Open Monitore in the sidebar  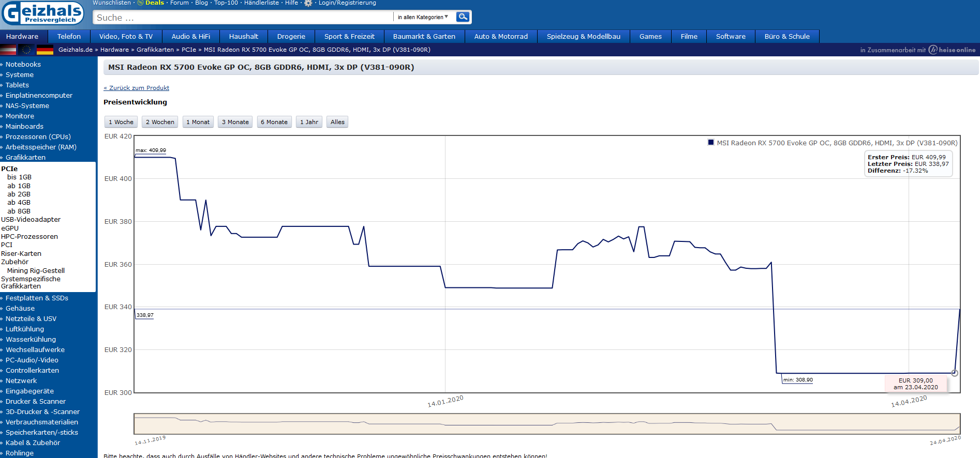pyautogui.click(x=20, y=116)
